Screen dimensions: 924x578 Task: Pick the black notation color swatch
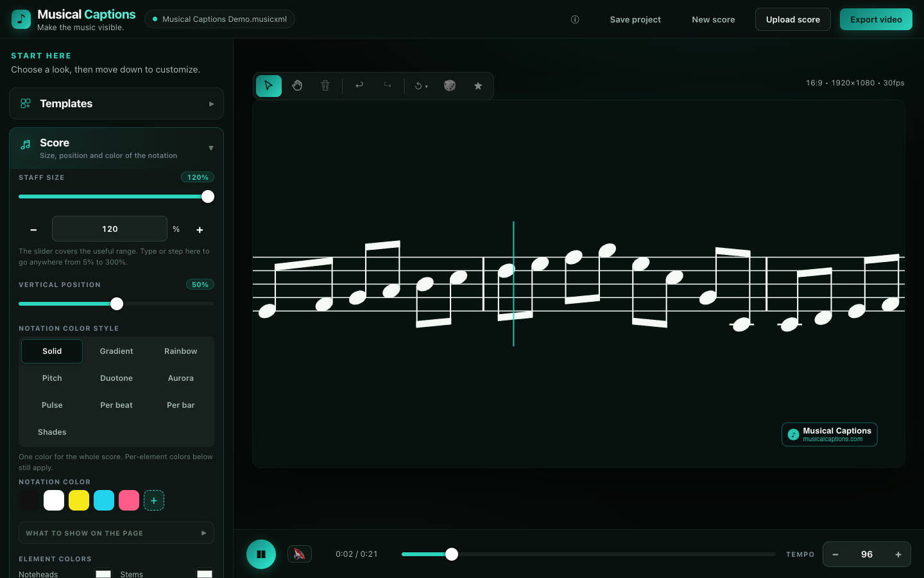[x=29, y=500]
